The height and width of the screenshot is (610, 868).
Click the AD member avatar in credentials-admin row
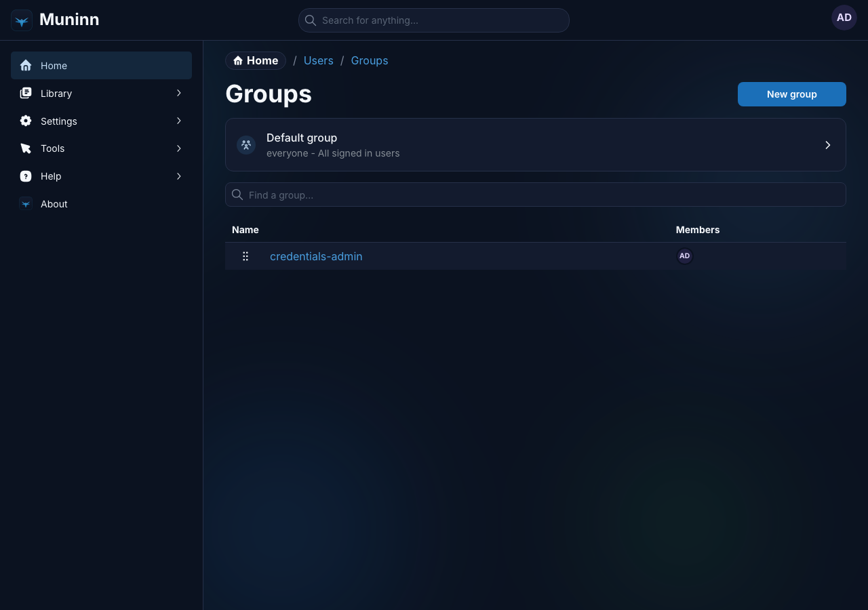tap(685, 256)
